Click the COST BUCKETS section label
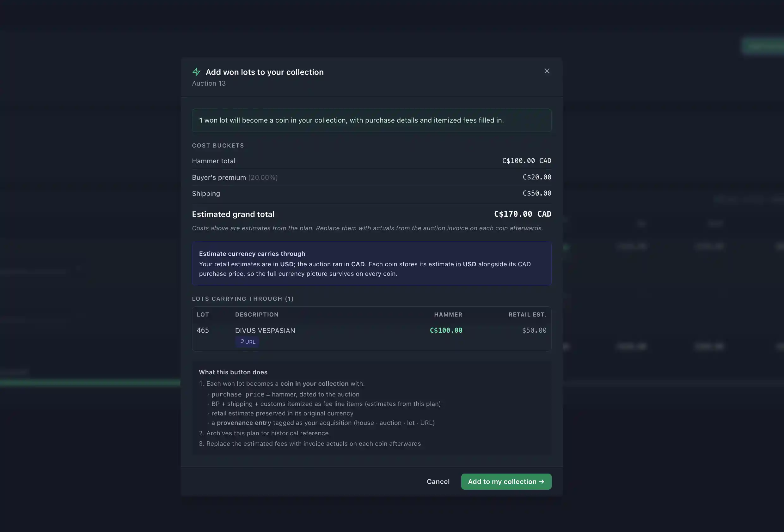This screenshot has height=532, width=784. click(218, 146)
